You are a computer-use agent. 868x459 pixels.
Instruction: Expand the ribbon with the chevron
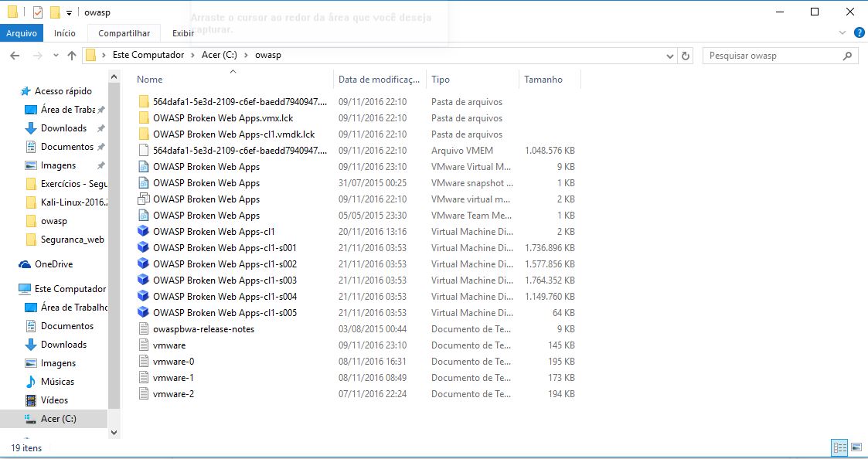point(842,32)
